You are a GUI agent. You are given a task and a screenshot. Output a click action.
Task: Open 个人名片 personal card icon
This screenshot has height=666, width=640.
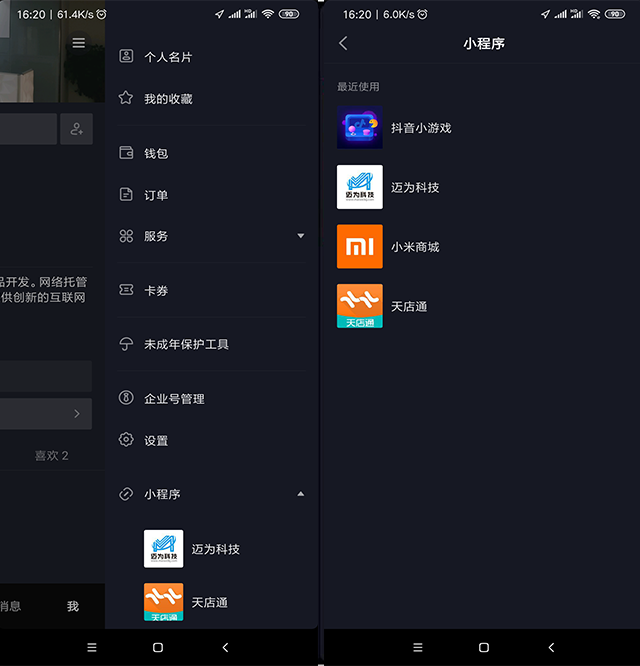point(126,56)
